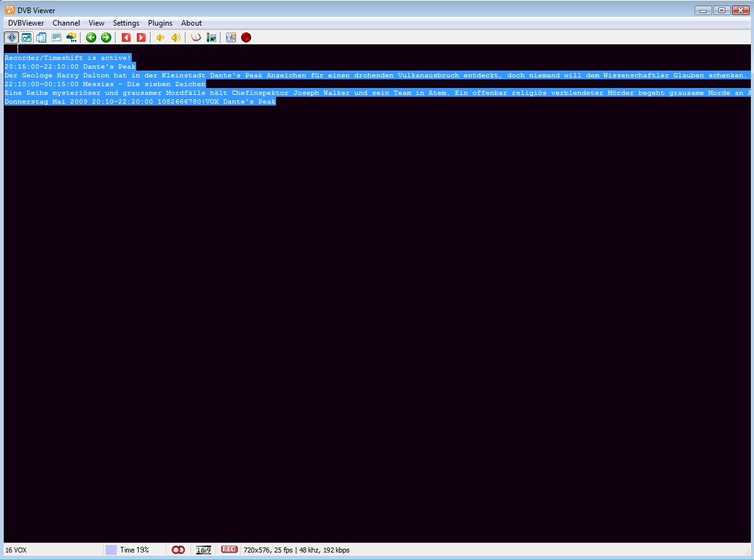754x560 pixels.
Task: Minimize the DVB Viewer window
Action: tap(703, 10)
